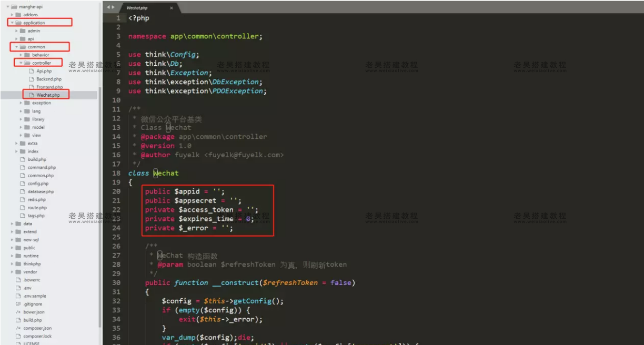This screenshot has height=345, width=644.
Task: Expand the behavior folder
Action: [x=21, y=55]
